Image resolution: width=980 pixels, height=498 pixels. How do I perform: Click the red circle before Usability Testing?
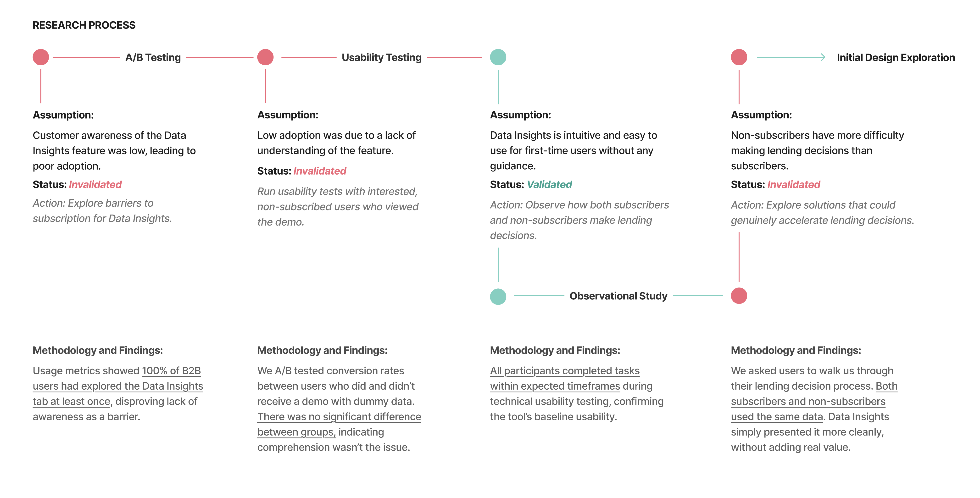(x=265, y=57)
